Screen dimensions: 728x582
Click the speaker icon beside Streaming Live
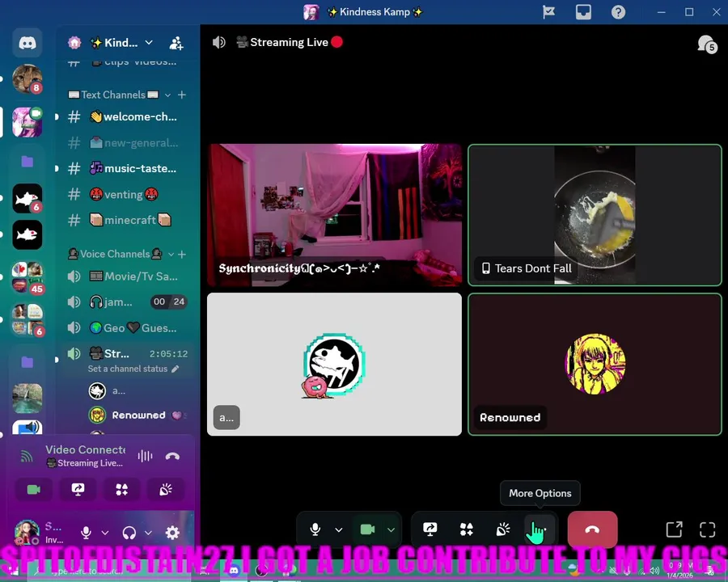(x=218, y=42)
